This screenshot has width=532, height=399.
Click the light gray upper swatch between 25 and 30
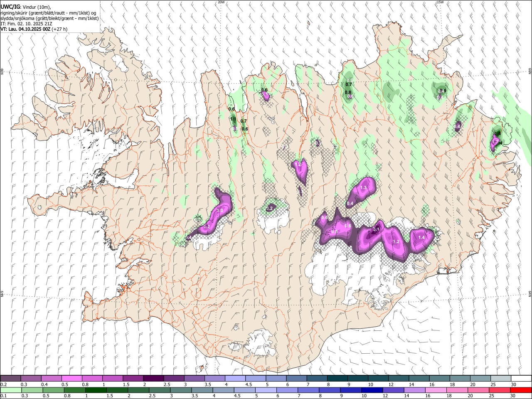pos(501,379)
